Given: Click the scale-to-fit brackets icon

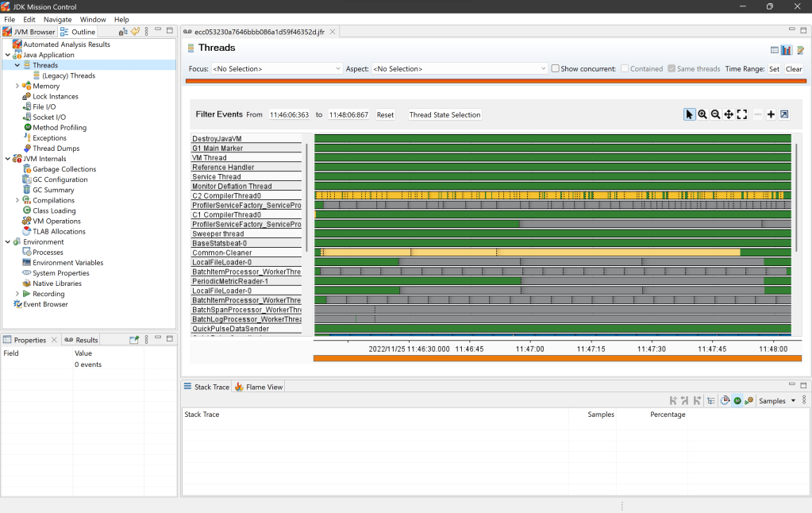Looking at the screenshot, I should (x=742, y=114).
